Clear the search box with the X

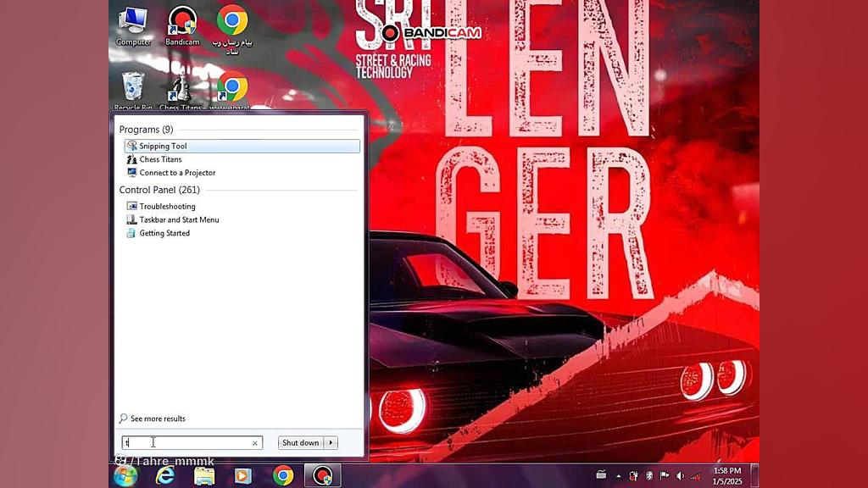click(254, 442)
